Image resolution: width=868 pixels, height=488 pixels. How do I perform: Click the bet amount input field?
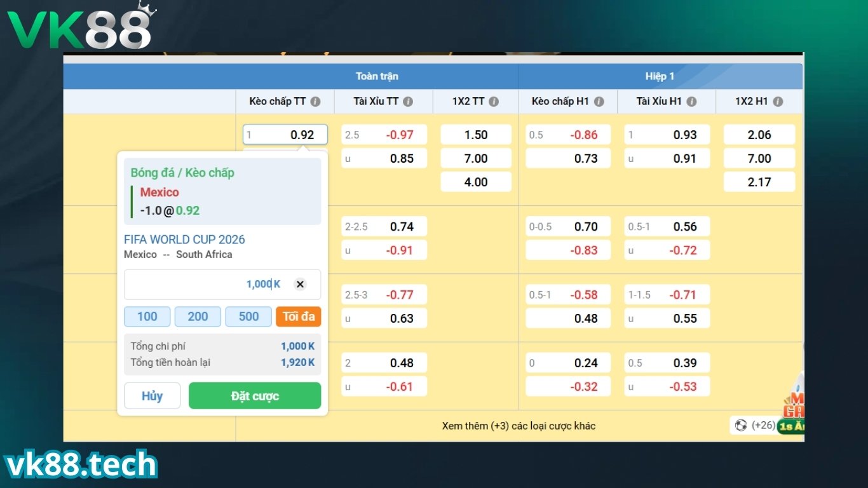(203, 284)
